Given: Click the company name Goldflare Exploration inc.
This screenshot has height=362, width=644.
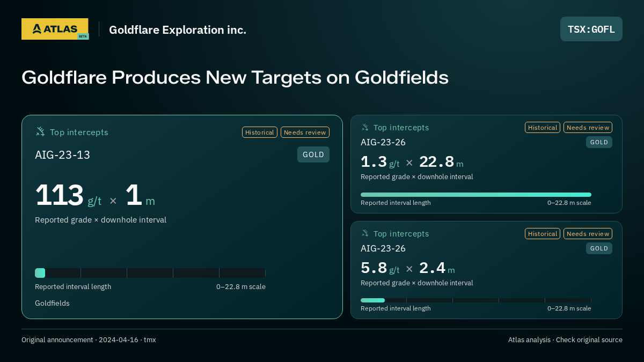Looking at the screenshot, I should pos(178,30).
